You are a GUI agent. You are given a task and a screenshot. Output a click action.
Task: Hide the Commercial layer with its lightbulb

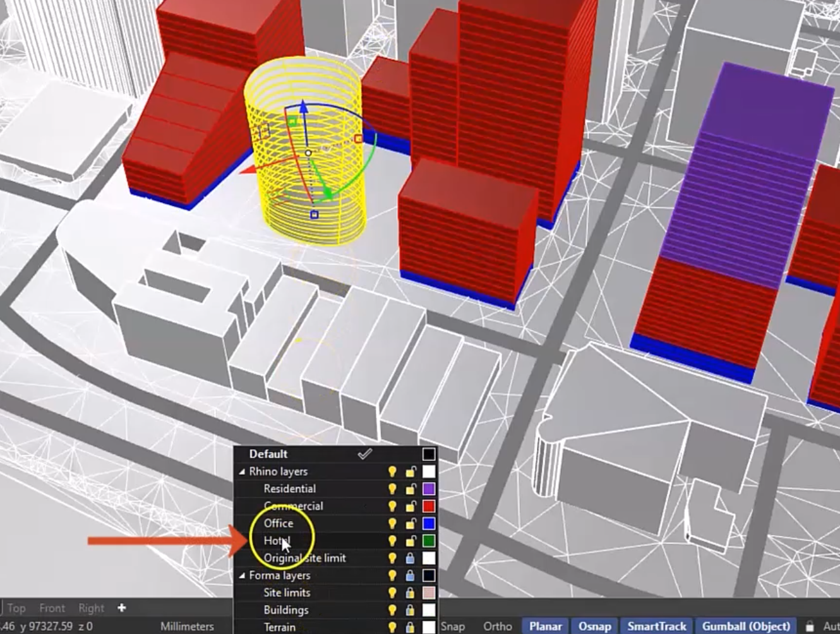point(393,506)
